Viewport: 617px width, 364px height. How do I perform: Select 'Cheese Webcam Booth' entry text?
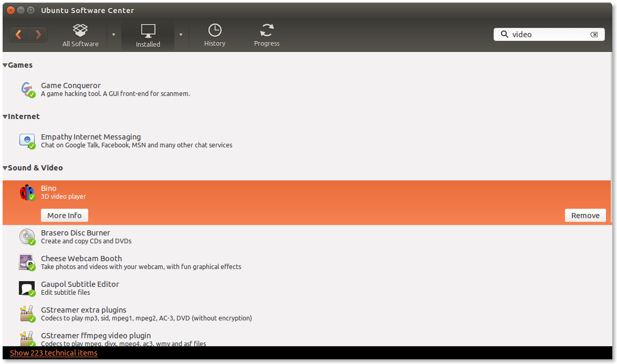tap(81, 258)
